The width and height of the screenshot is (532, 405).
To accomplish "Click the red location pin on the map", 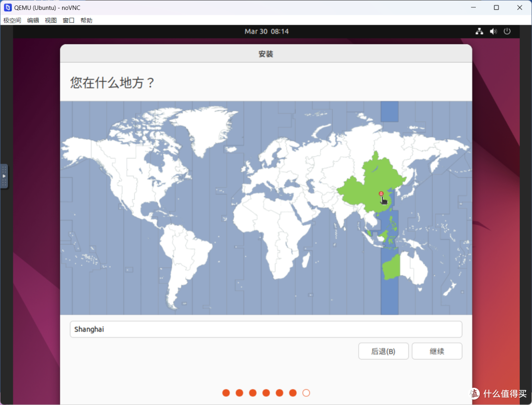I will [381, 194].
